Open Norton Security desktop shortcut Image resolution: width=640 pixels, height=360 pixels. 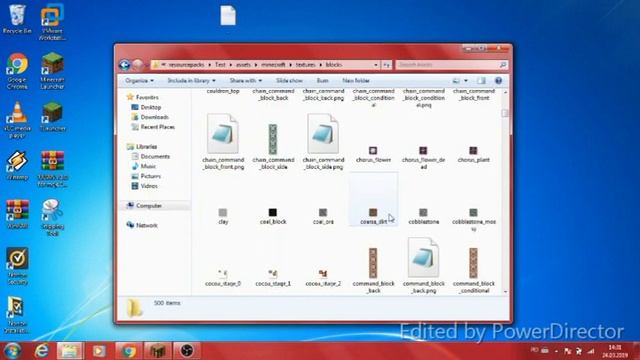[x=17, y=266]
